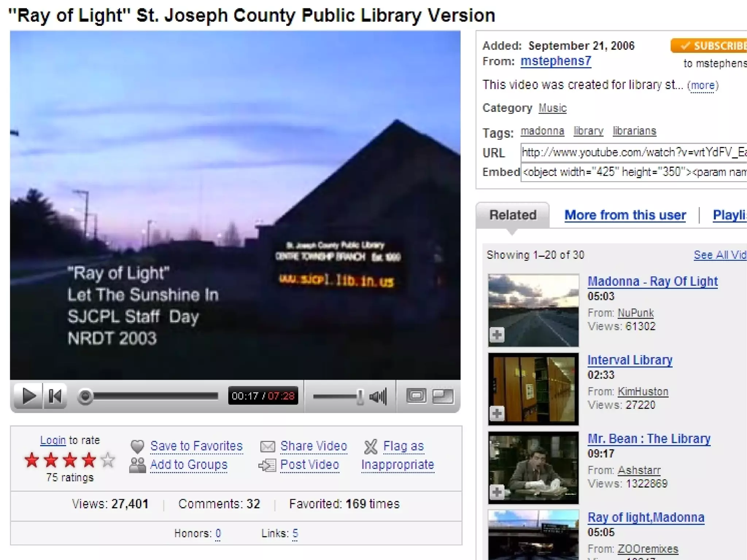Open the Madonna - Ray Of Light link
Viewport: 747px width, 560px height.
tap(653, 281)
